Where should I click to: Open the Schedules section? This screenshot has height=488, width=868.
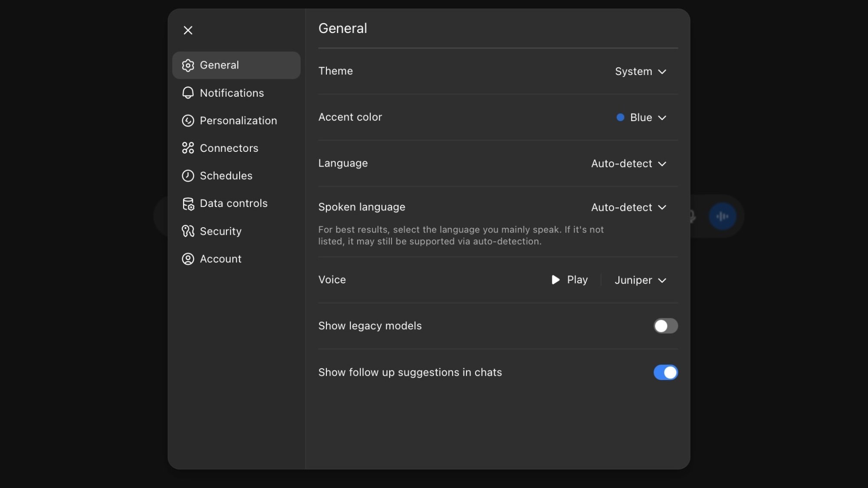236,176
